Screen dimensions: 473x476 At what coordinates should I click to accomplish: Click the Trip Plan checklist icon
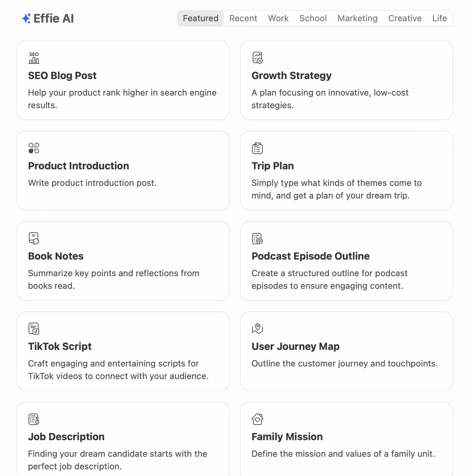pos(257,148)
